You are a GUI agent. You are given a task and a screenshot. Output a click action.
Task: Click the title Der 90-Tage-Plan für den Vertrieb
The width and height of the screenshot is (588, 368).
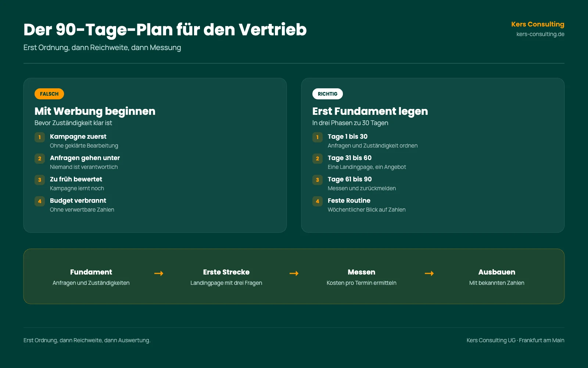coord(165,30)
